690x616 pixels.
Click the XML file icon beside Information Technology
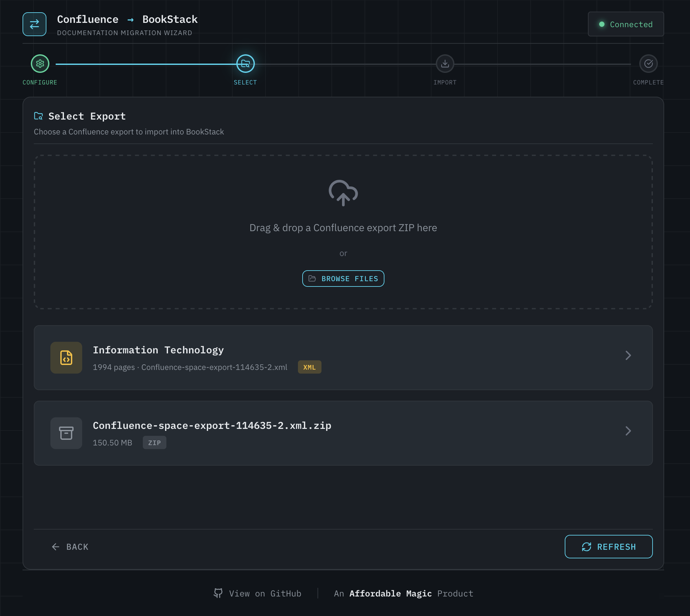tap(66, 357)
